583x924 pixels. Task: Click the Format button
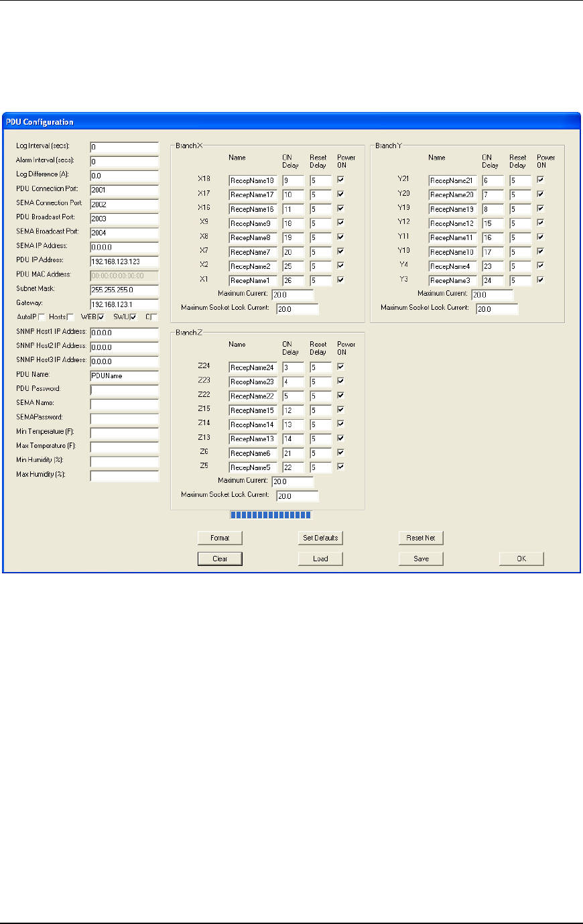[x=219, y=538]
